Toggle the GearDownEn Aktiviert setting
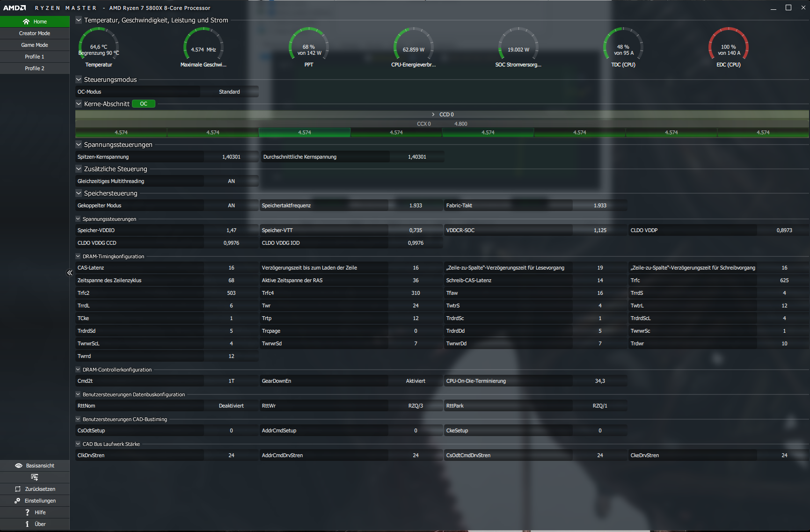 tap(416, 381)
